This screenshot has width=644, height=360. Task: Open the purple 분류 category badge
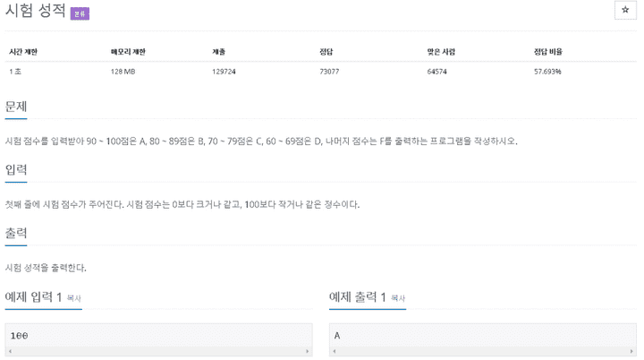[x=80, y=13]
